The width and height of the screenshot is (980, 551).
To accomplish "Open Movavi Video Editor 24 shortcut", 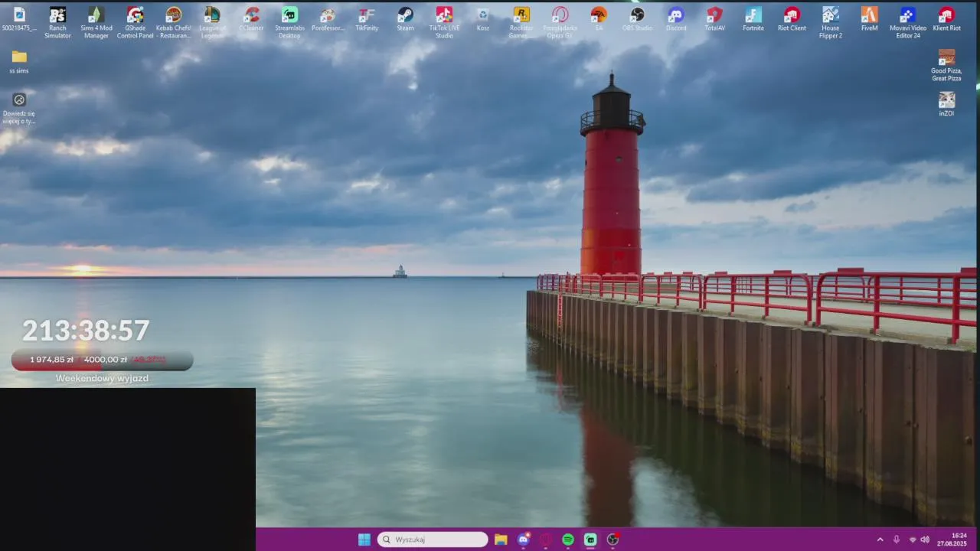I will [908, 22].
